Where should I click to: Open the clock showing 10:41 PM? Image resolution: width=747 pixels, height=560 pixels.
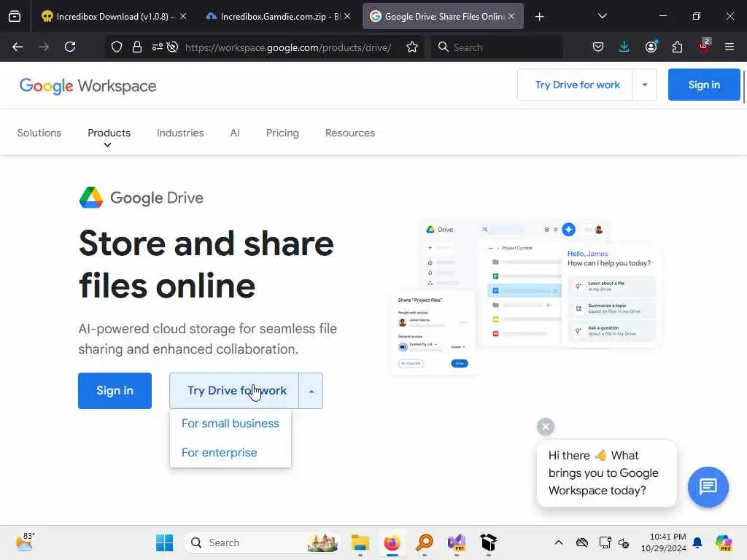(x=664, y=542)
